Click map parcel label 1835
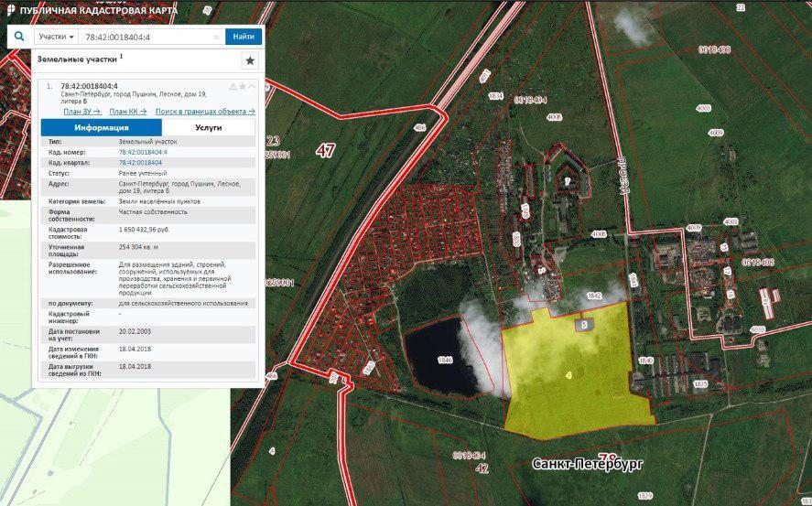This screenshot has height=506, width=812. pos(700,384)
